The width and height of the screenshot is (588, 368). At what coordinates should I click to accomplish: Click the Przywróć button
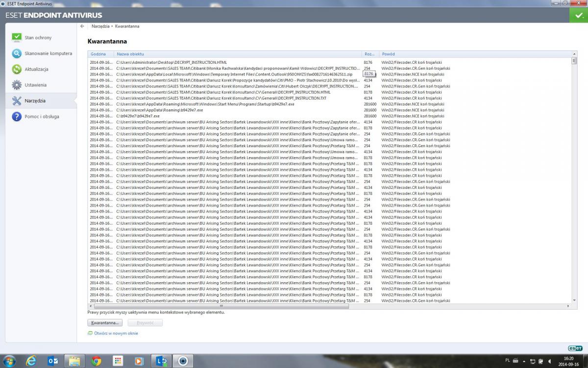(145, 323)
